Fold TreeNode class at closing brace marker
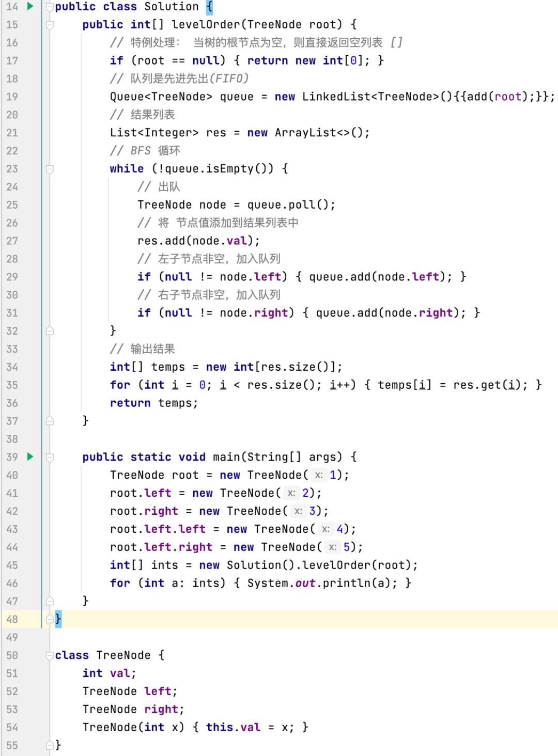This screenshot has width=558, height=756. coord(50,745)
